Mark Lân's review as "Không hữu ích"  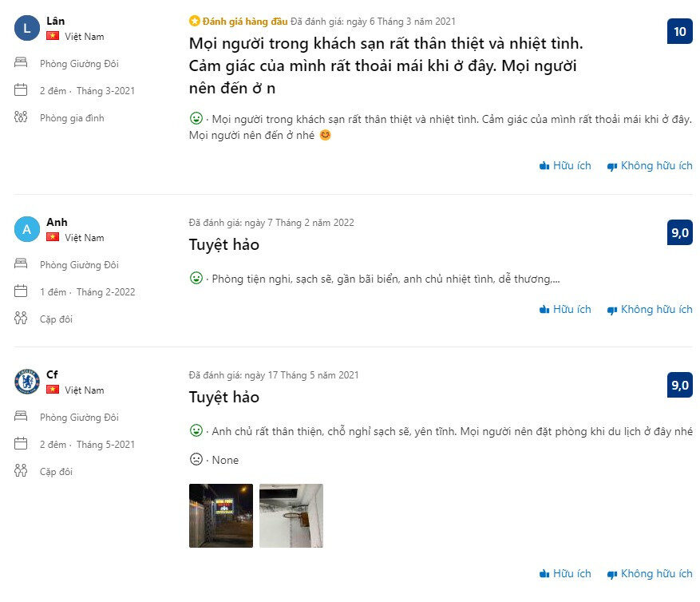[649, 166]
